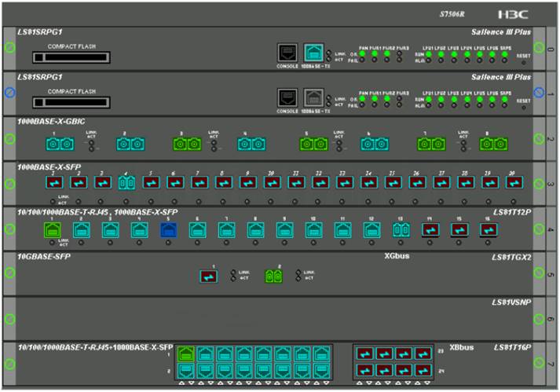Viewport: 560px width, 392px height.
Task: Select the 1000BASE-TX port on slot 0
Action: tap(313, 53)
